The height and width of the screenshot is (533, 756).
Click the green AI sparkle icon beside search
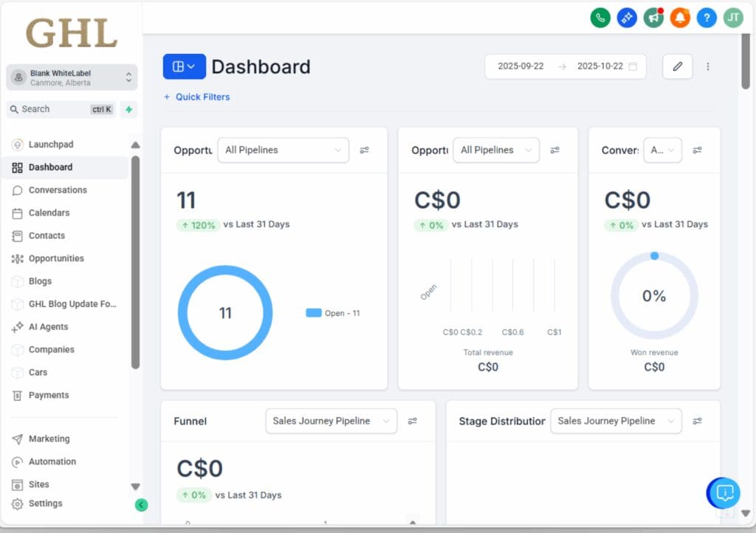[128, 109]
